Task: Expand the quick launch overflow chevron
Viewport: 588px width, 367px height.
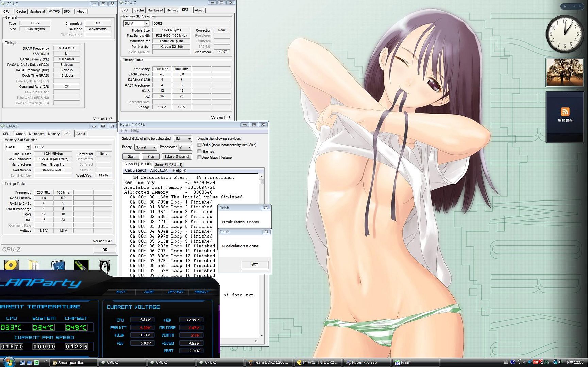Action: point(45,361)
